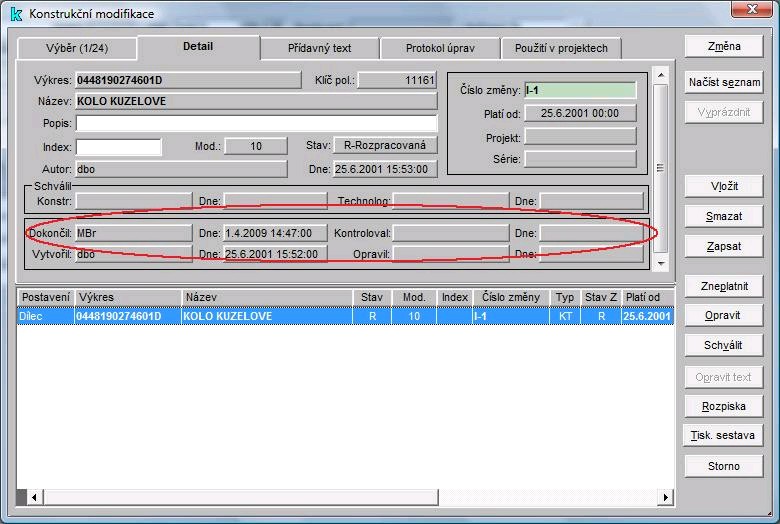
Task: Click the Číslo změny field containing I-1
Action: [581, 90]
